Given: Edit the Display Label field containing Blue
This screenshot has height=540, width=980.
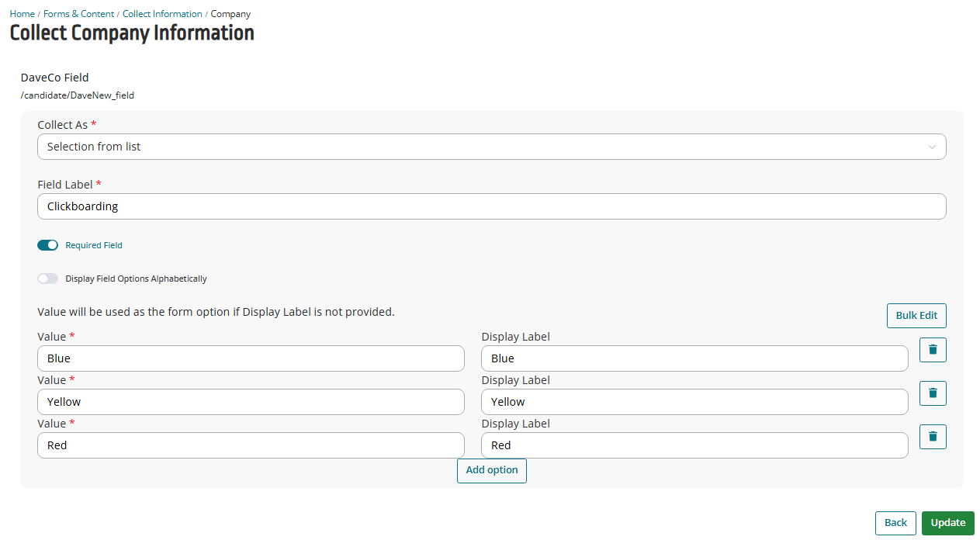Looking at the screenshot, I should coord(694,358).
